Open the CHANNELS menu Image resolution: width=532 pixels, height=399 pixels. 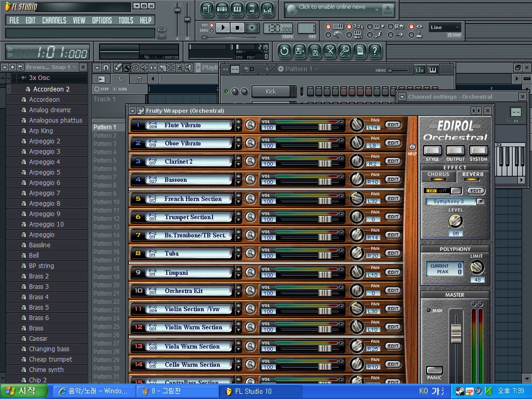tap(54, 20)
